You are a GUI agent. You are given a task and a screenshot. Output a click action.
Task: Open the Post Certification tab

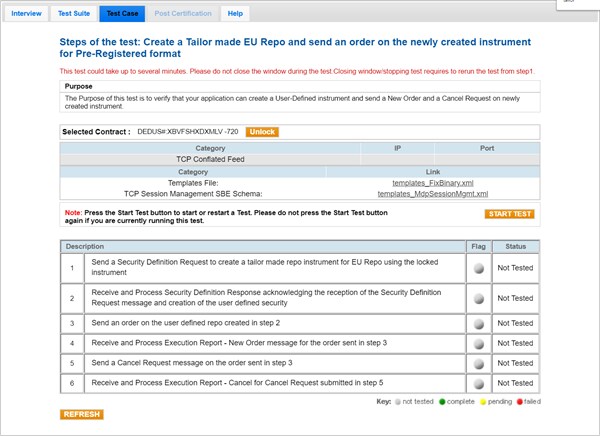[181, 14]
